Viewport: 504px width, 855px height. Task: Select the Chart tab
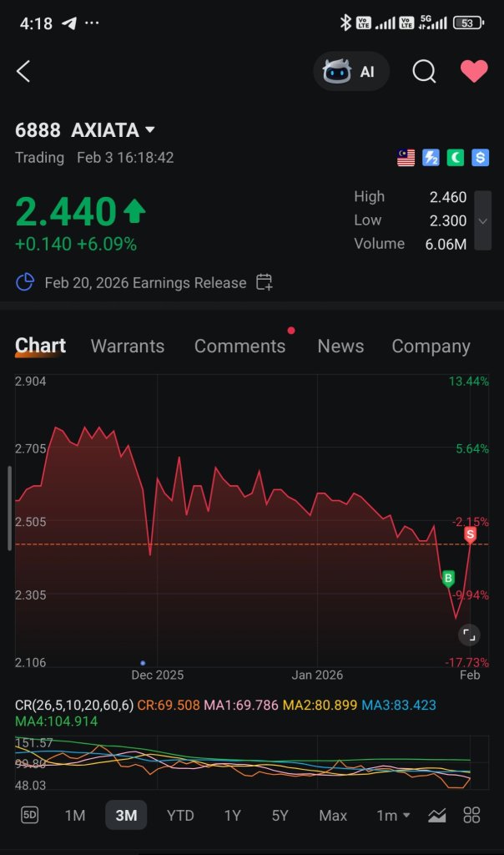[x=40, y=346]
